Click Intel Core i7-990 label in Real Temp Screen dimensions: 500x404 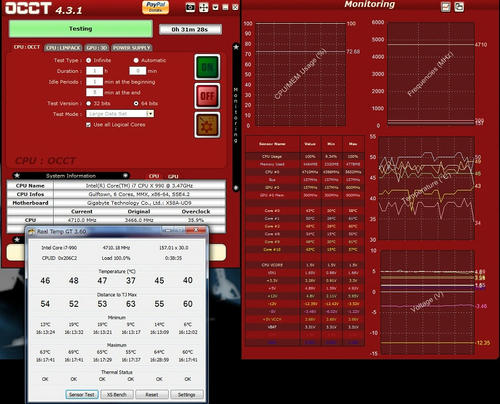click(59, 248)
